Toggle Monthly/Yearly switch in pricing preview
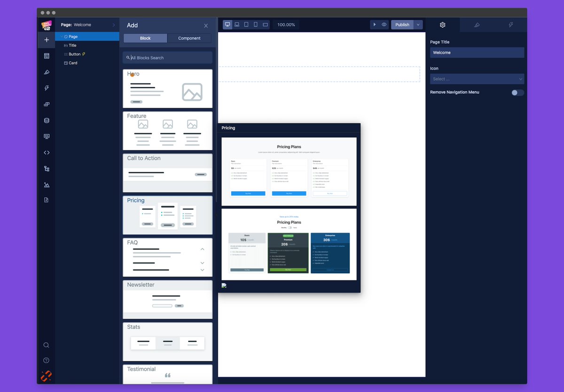This screenshot has width=564, height=392. point(290,228)
